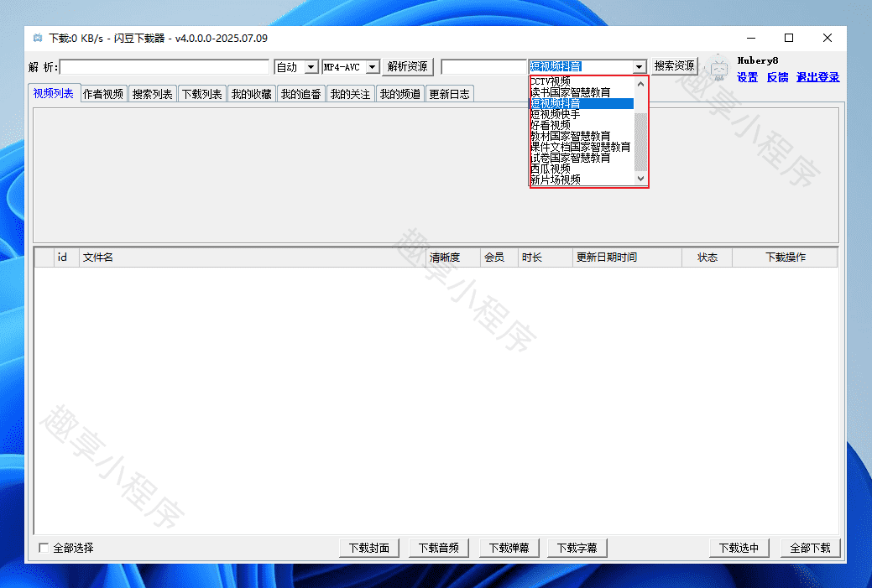Choose 课件文档国家智慧教育 from the list
The height and width of the screenshot is (588, 872).
pyautogui.click(x=581, y=148)
